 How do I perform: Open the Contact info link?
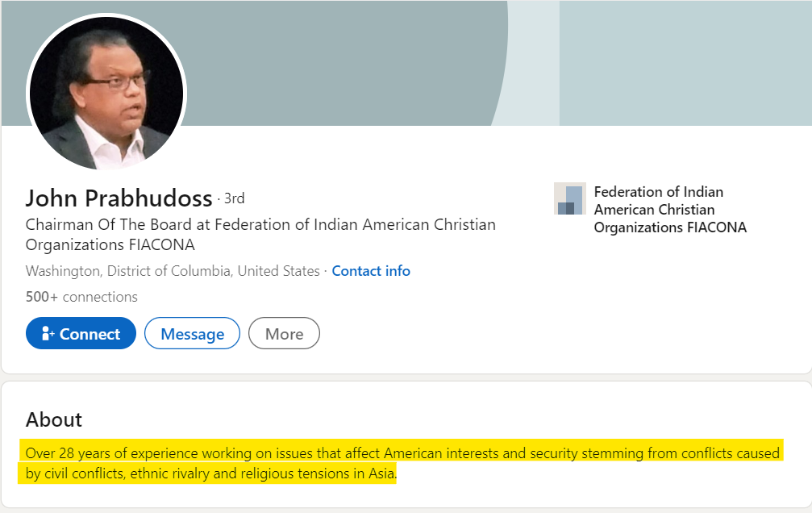pos(371,271)
